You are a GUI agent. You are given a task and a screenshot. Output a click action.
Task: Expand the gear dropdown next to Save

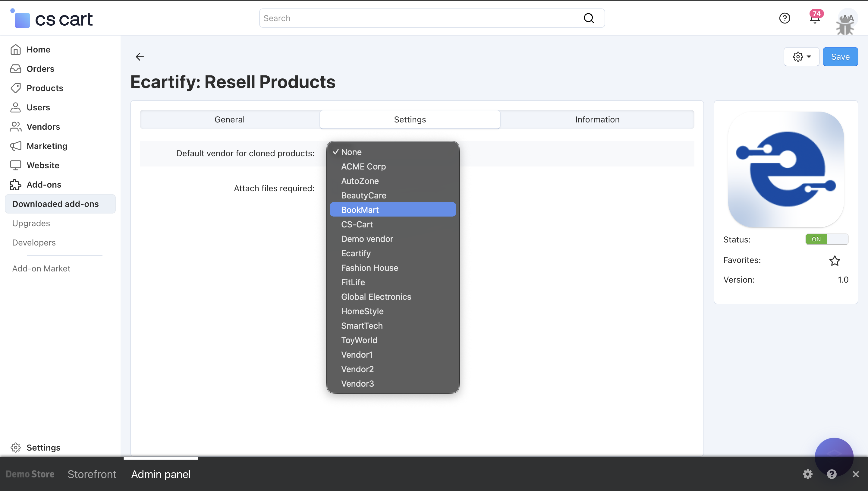[801, 57]
